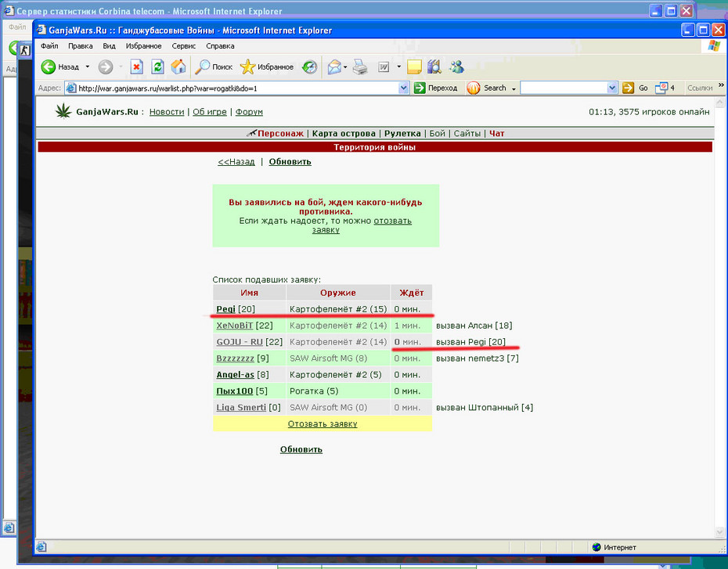Open the Research books toolbar icon
The height and width of the screenshot is (569, 728).
click(434, 67)
